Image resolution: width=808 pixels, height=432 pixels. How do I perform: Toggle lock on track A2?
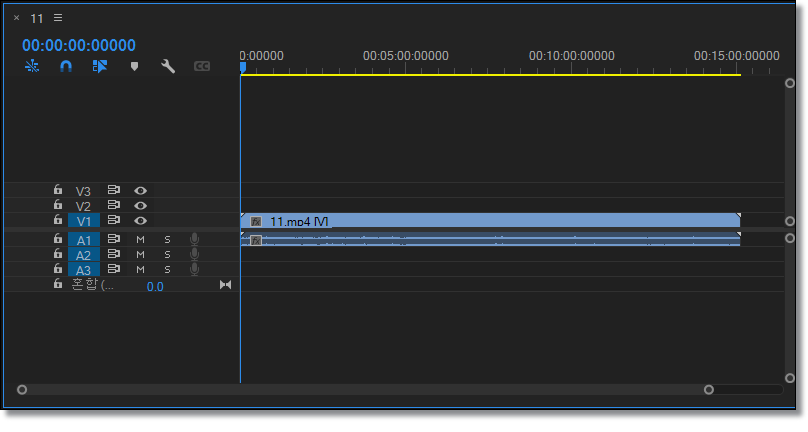pyautogui.click(x=58, y=254)
